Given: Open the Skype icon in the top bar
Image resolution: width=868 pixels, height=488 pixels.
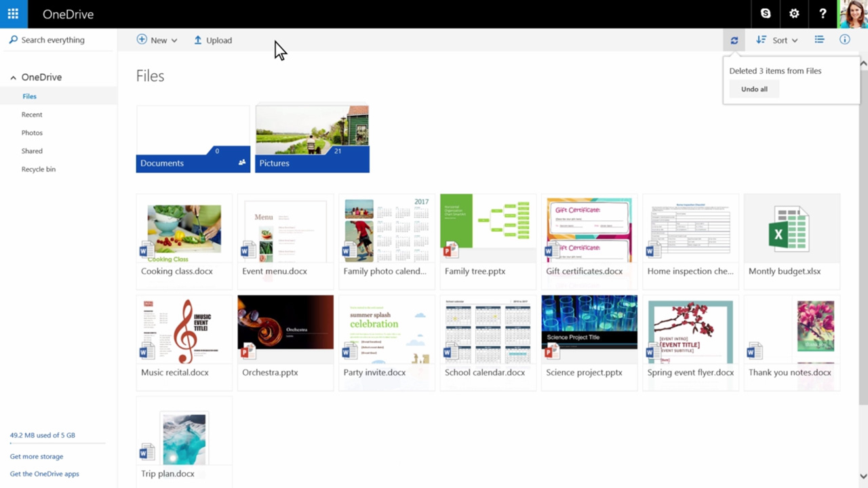Looking at the screenshot, I should point(765,14).
